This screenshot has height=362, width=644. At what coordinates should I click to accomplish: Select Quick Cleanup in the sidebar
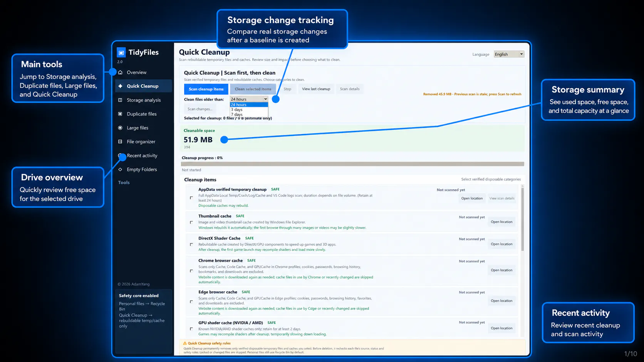[x=143, y=86]
